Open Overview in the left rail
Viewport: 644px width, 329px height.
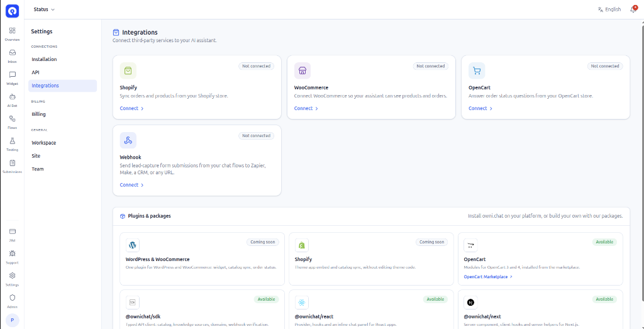(x=13, y=34)
